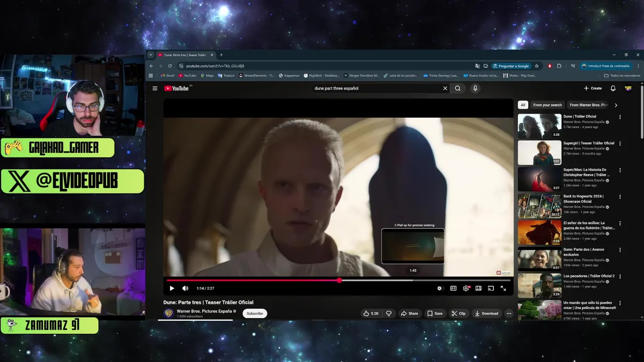Go back with browser back arrow

pos(151,66)
